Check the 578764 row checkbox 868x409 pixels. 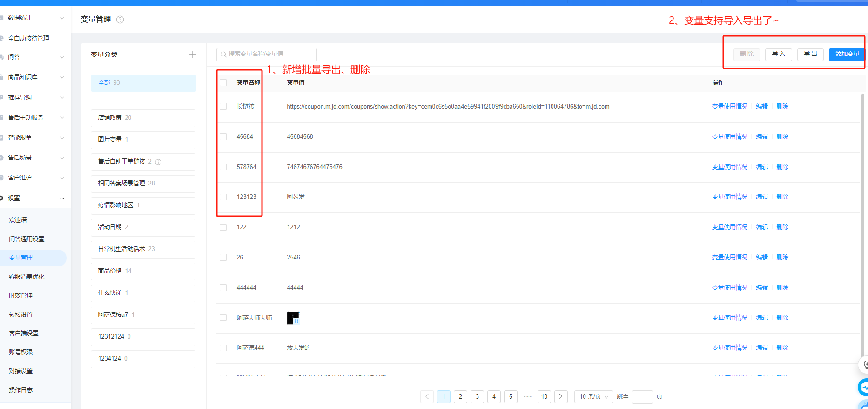[x=223, y=167]
